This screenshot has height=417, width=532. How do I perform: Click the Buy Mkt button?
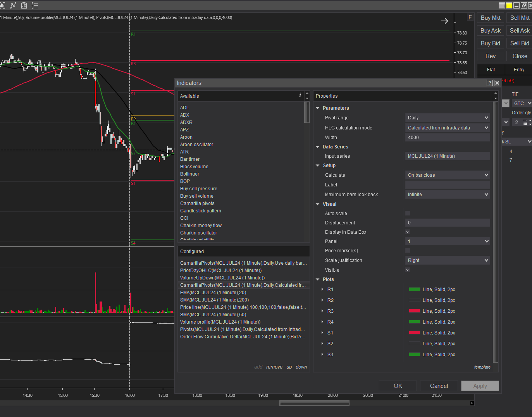point(491,18)
